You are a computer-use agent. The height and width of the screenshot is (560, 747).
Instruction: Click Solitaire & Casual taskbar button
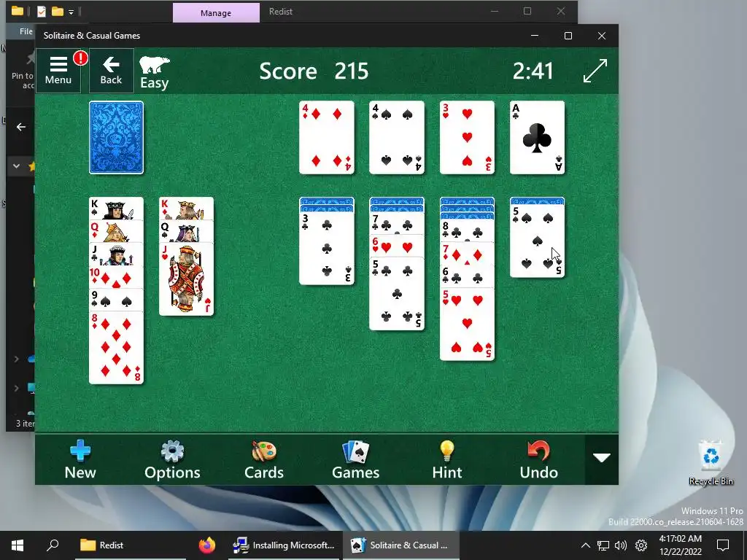[x=400, y=545]
